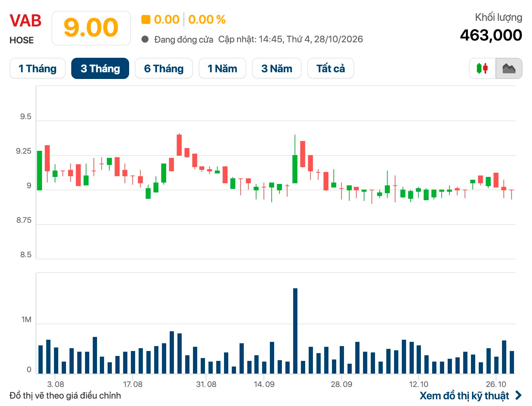Click the HOSE exchange label

[x=22, y=41]
